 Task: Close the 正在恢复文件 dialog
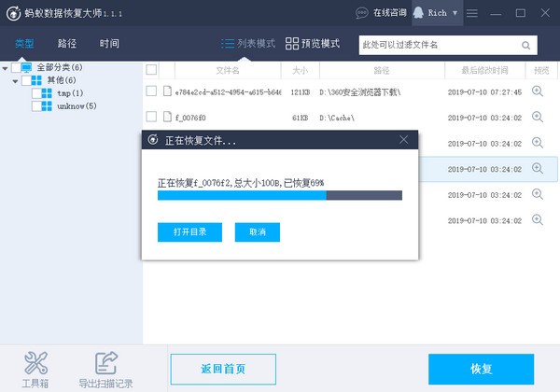[403, 140]
